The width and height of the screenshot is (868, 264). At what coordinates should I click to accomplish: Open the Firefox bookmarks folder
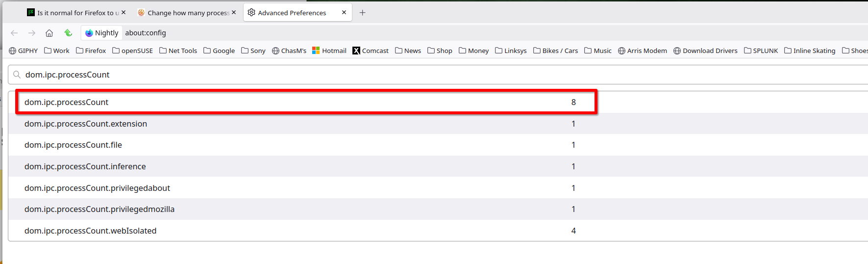91,51
